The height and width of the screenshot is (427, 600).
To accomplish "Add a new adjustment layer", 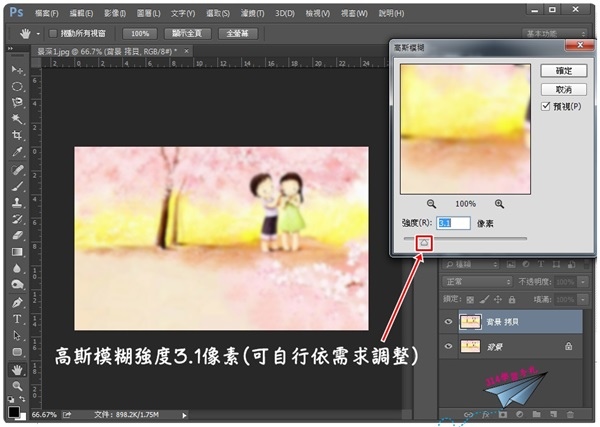I will click(520, 414).
